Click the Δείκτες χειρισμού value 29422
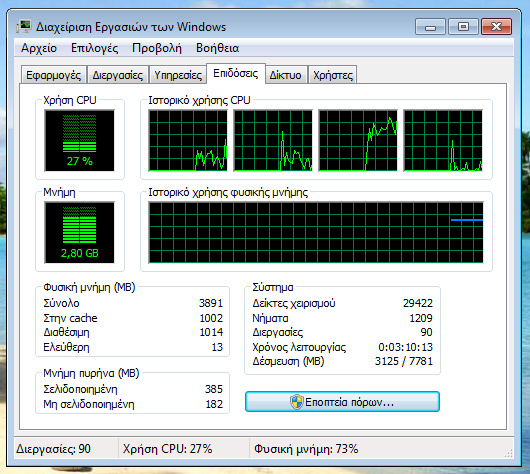530x474 pixels. [417, 303]
